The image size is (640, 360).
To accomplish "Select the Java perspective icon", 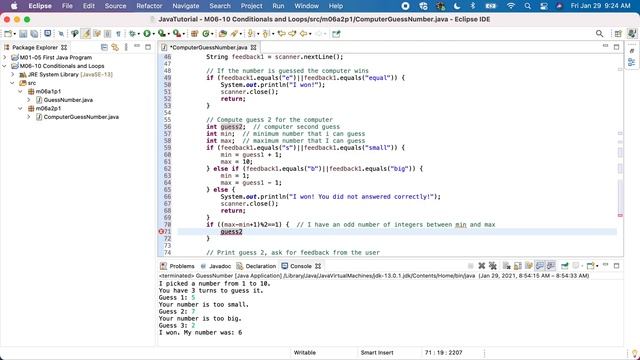I will (632, 34).
